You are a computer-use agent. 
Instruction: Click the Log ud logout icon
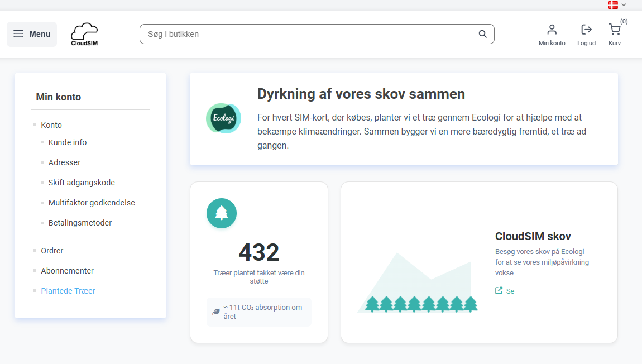pyautogui.click(x=586, y=30)
